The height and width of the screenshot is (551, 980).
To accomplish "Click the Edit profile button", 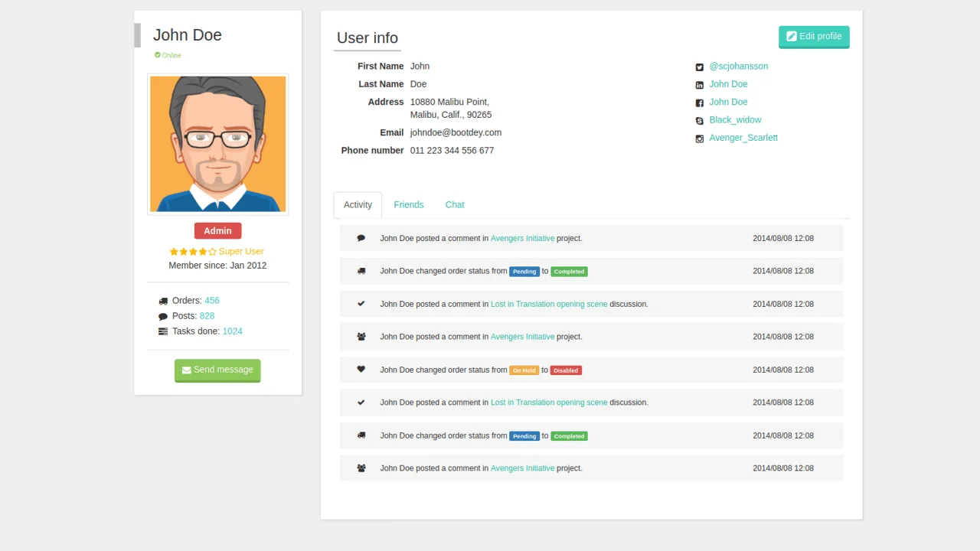I will [x=814, y=36].
